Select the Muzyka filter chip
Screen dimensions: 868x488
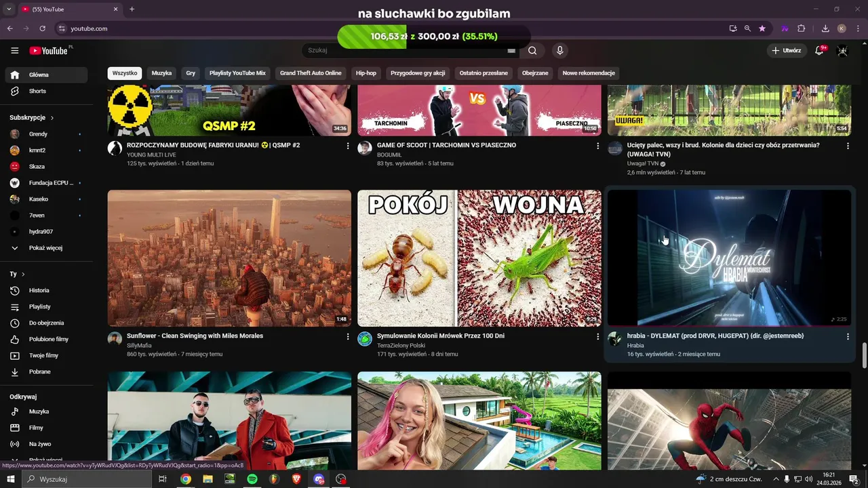tap(161, 73)
